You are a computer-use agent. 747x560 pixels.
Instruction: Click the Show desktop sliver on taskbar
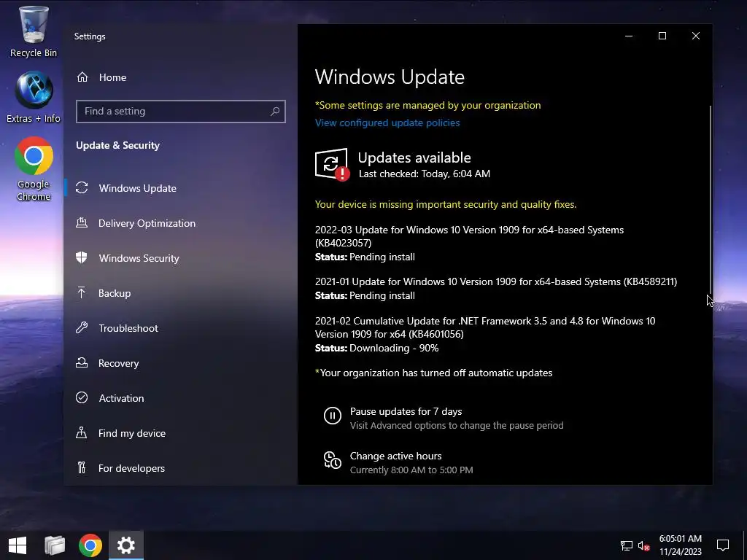745,545
